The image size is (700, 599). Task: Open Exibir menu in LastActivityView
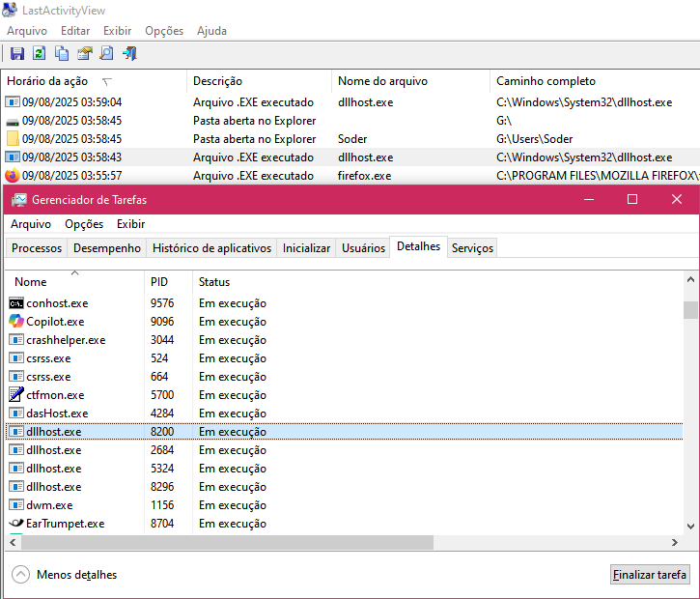[118, 31]
